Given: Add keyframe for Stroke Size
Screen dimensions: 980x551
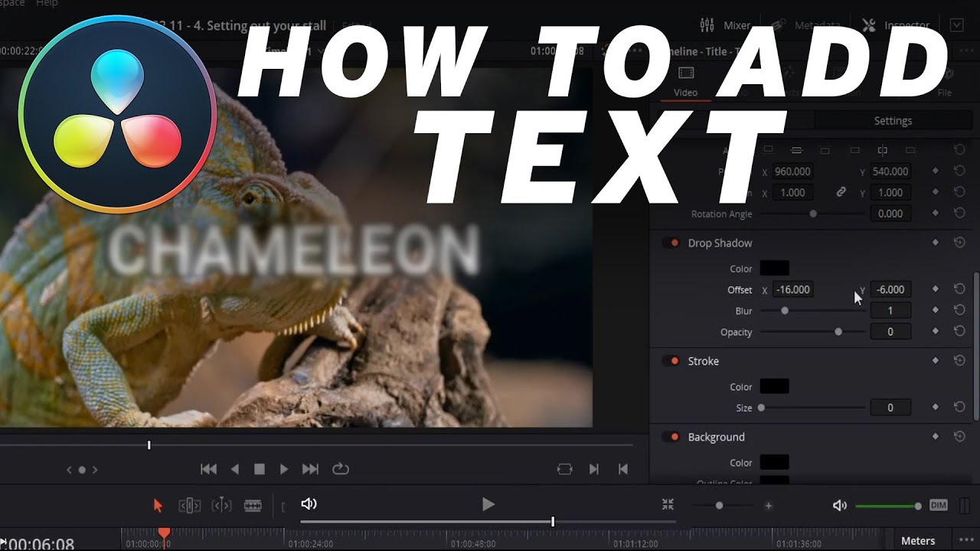Looking at the screenshot, I should 935,407.
